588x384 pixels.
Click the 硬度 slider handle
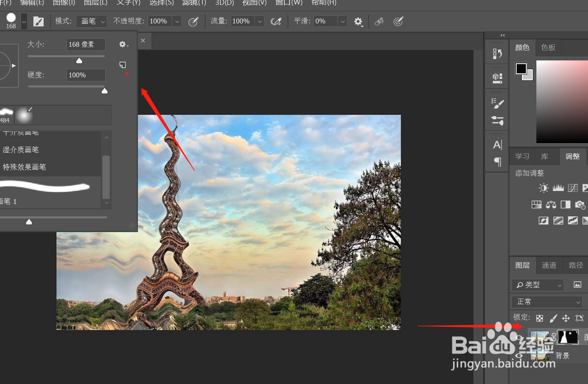(104, 91)
